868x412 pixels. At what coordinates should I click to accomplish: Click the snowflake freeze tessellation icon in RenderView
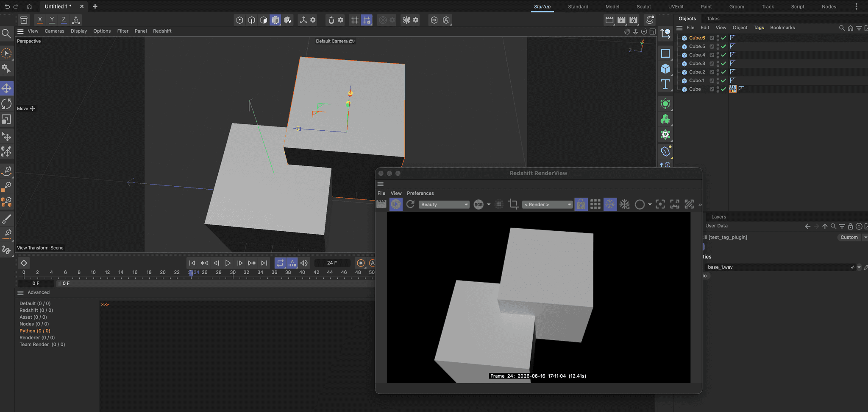click(610, 205)
